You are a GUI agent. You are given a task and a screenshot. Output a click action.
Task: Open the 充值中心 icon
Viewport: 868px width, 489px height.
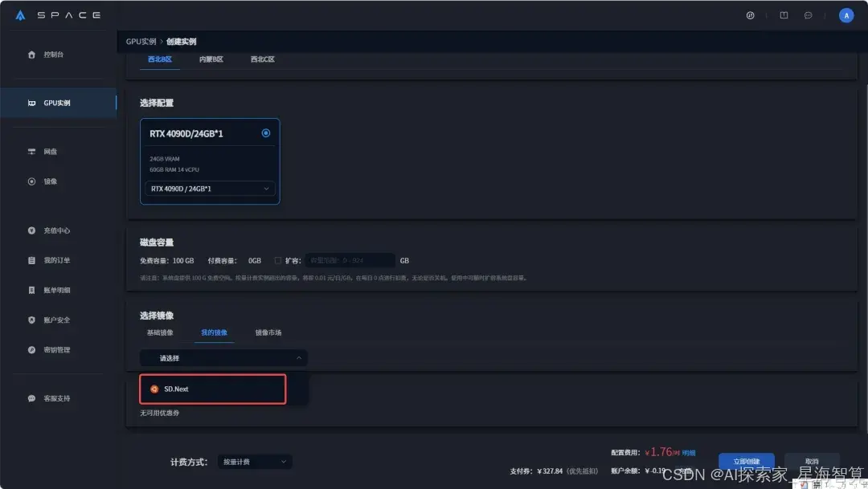click(x=31, y=230)
